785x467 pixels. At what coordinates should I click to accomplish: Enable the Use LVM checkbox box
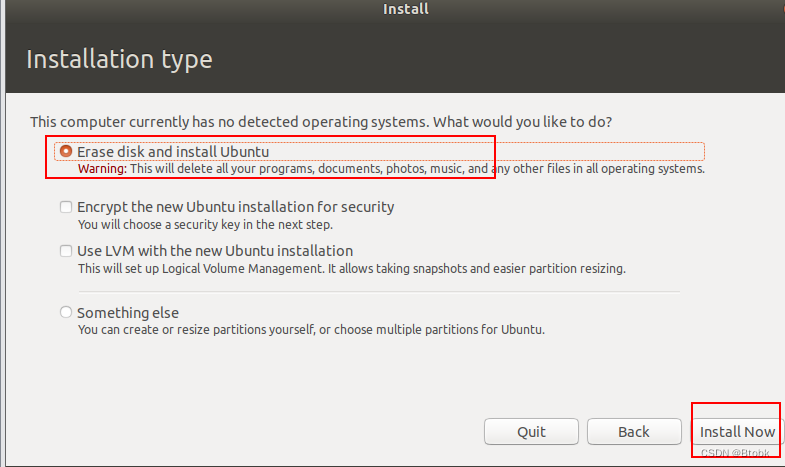click(x=66, y=251)
